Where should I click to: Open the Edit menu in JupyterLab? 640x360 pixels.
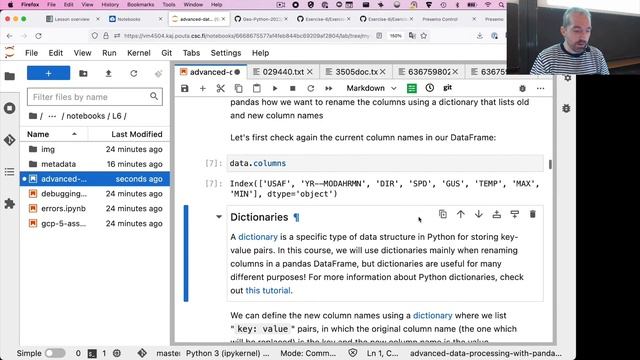click(x=56, y=53)
